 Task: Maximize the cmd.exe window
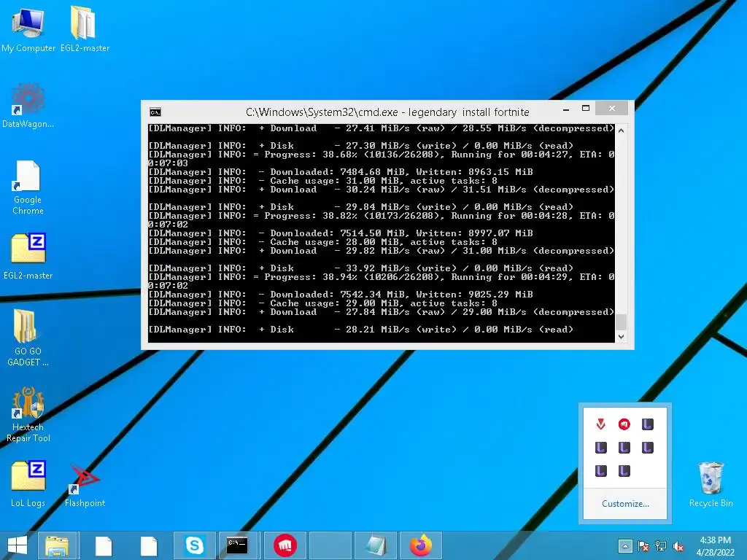tap(586, 109)
